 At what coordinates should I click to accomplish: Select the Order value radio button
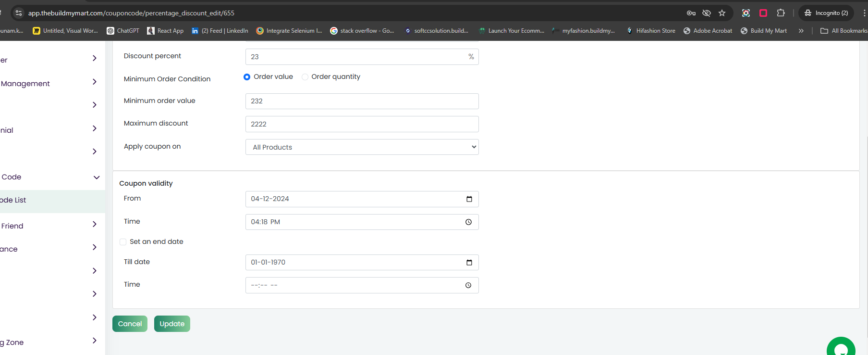[247, 77]
